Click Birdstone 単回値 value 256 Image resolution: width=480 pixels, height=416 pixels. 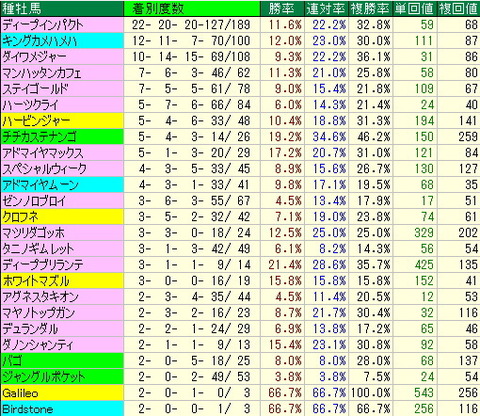424,409
